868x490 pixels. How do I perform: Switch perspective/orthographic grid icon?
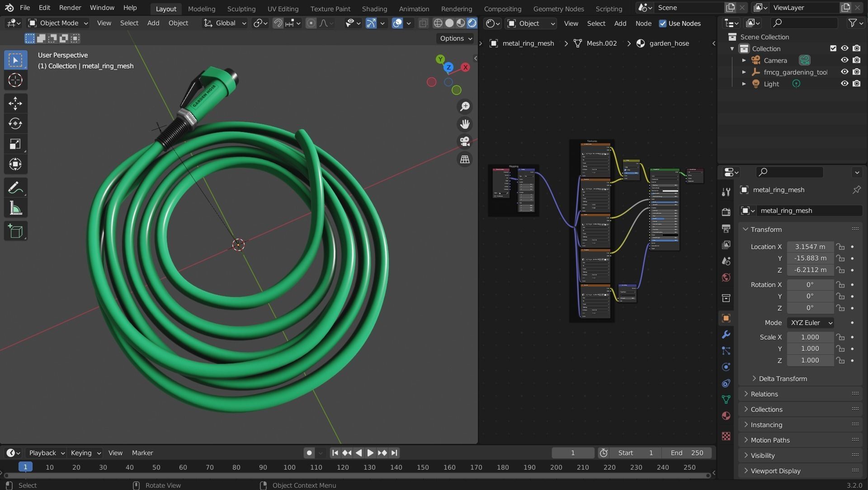click(x=465, y=159)
